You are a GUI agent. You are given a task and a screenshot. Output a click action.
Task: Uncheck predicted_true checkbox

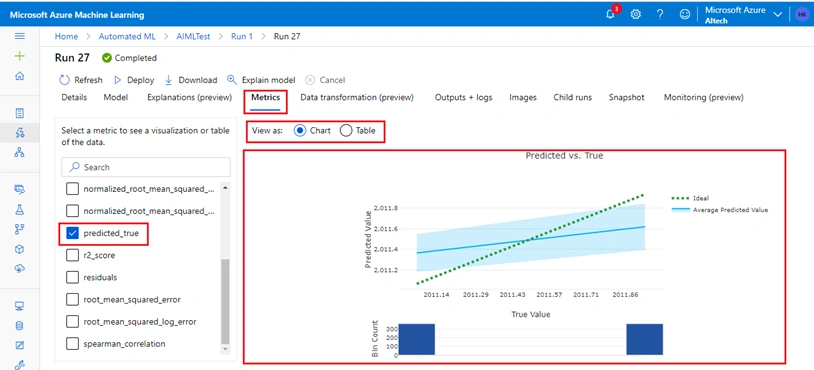click(73, 234)
